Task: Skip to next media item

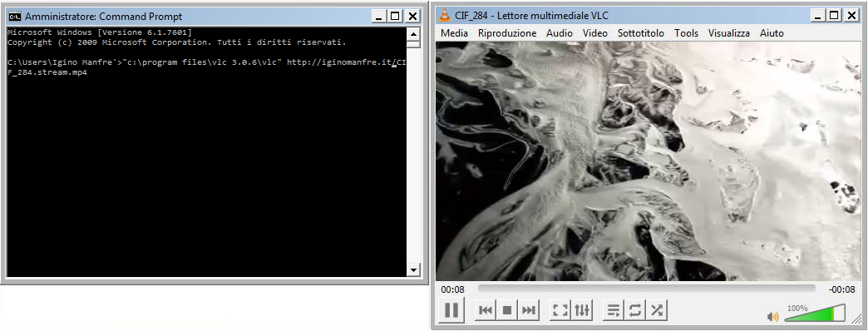Action: 528,310
